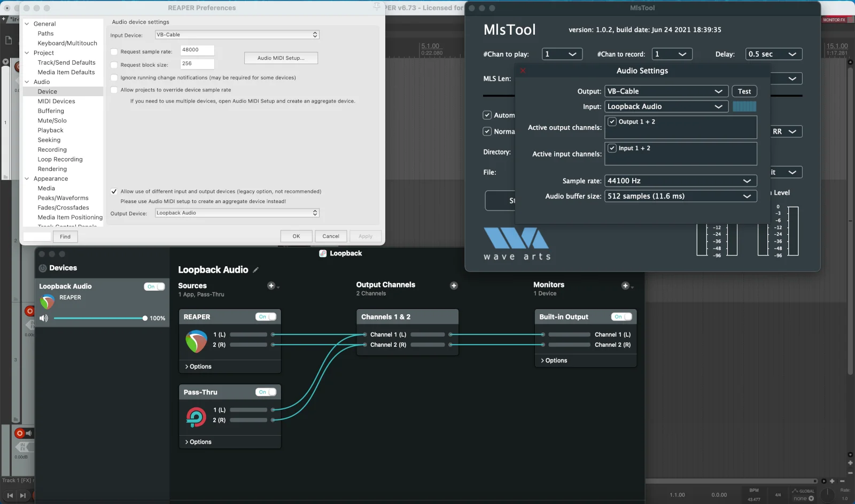Toggle the track record arm button in REAPER

[x=20, y=433]
